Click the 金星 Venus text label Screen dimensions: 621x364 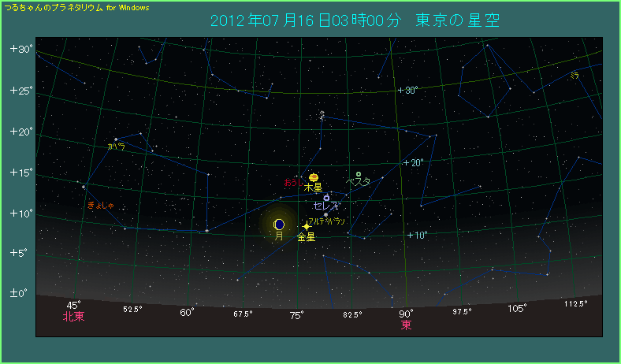coord(306,237)
